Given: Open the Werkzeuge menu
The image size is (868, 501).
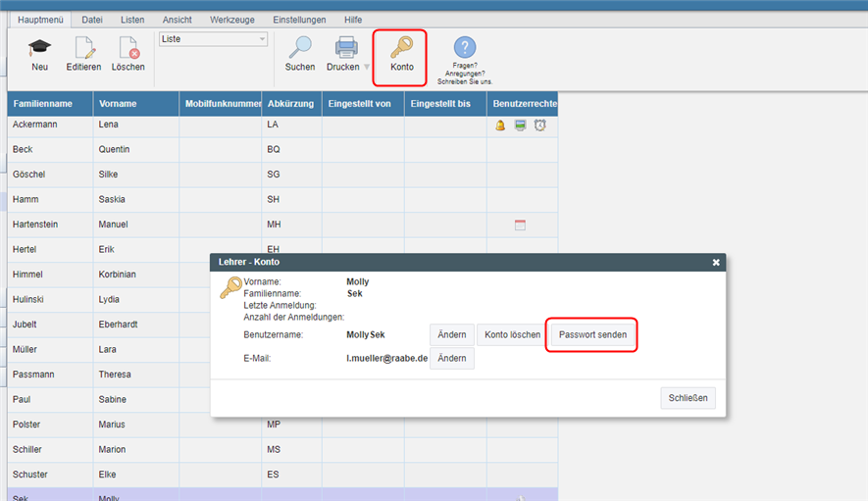Looking at the screenshot, I should [x=231, y=20].
